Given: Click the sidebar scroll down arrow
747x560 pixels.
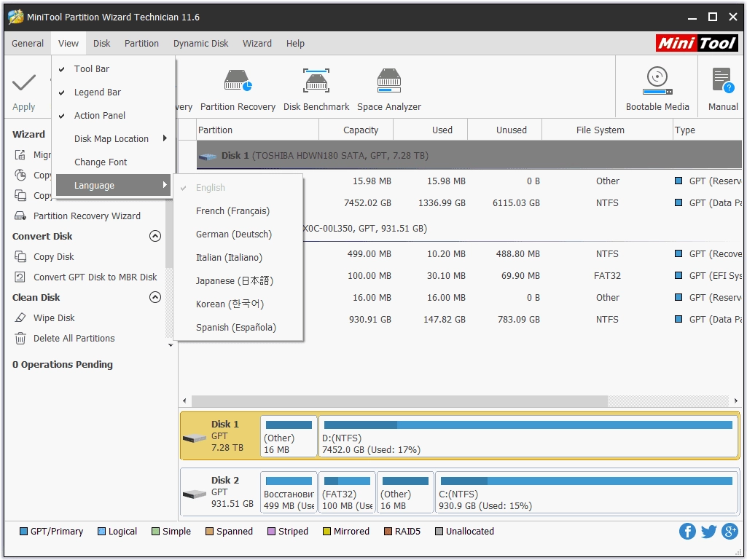Looking at the screenshot, I should pyautogui.click(x=171, y=345).
